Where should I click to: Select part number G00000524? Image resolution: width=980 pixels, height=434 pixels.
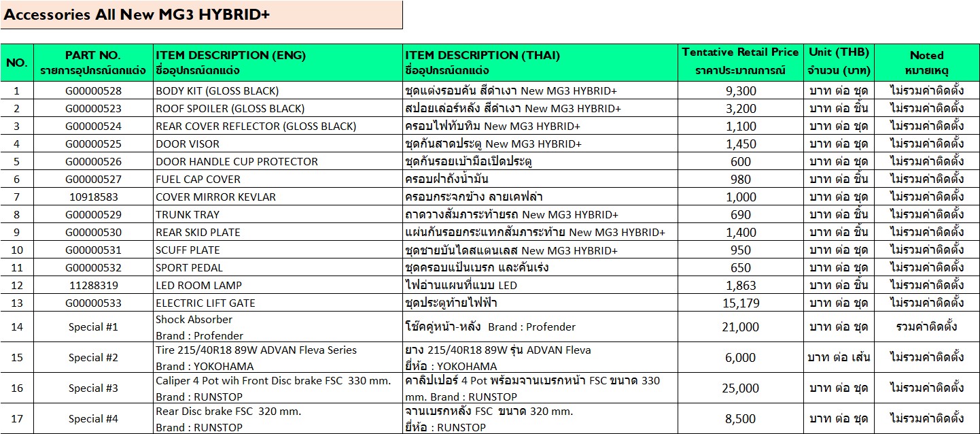[x=93, y=126]
